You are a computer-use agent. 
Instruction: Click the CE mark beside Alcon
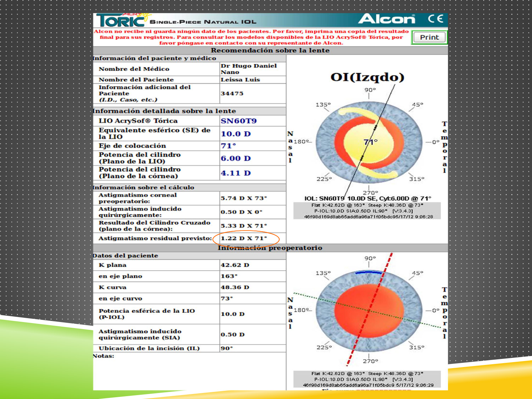tap(435, 18)
